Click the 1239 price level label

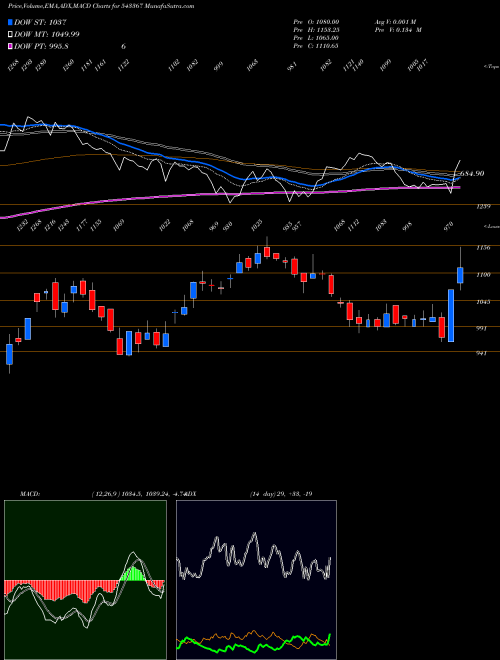click(x=483, y=207)
